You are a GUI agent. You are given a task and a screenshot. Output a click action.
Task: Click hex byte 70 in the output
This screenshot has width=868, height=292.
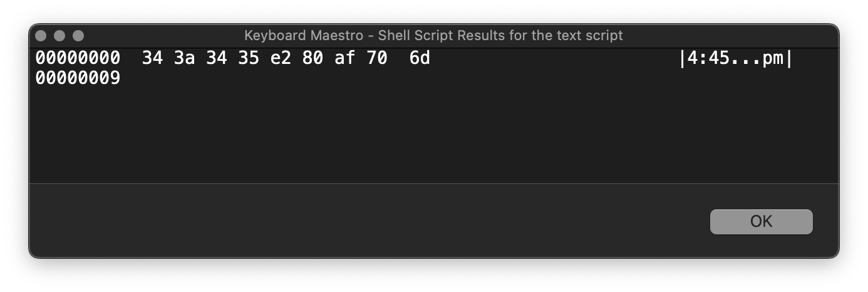[377, 58]
